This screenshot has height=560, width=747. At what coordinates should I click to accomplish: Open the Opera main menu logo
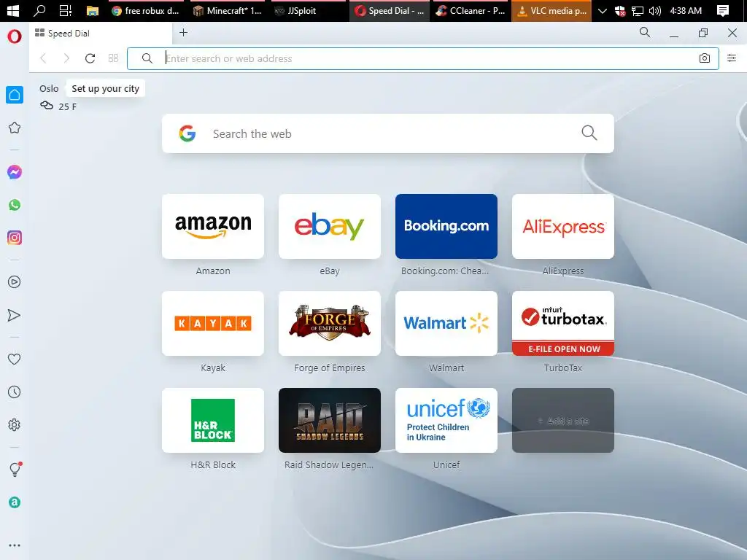tap(15, 36)
